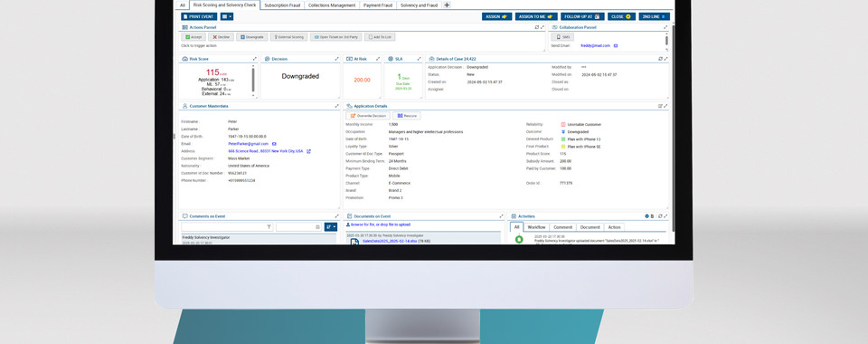Click envelope icon beside PeterParker@gmail.com
This screenshot has height=344, width=868.
tap(274, 143)
